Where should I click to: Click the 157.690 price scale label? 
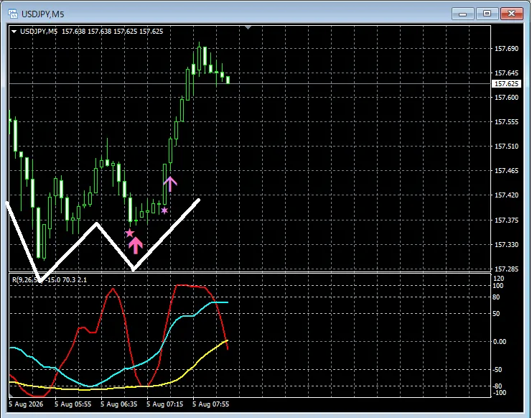coord(507,49)
